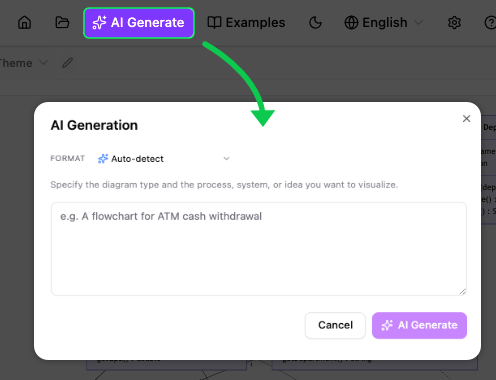Grab the text area resize handle
496x380 pixels.
[462, 291]
